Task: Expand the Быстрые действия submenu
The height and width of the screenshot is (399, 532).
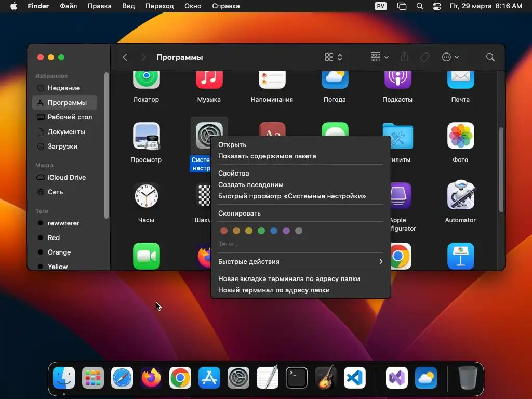Action: click(x=301, y=262)
